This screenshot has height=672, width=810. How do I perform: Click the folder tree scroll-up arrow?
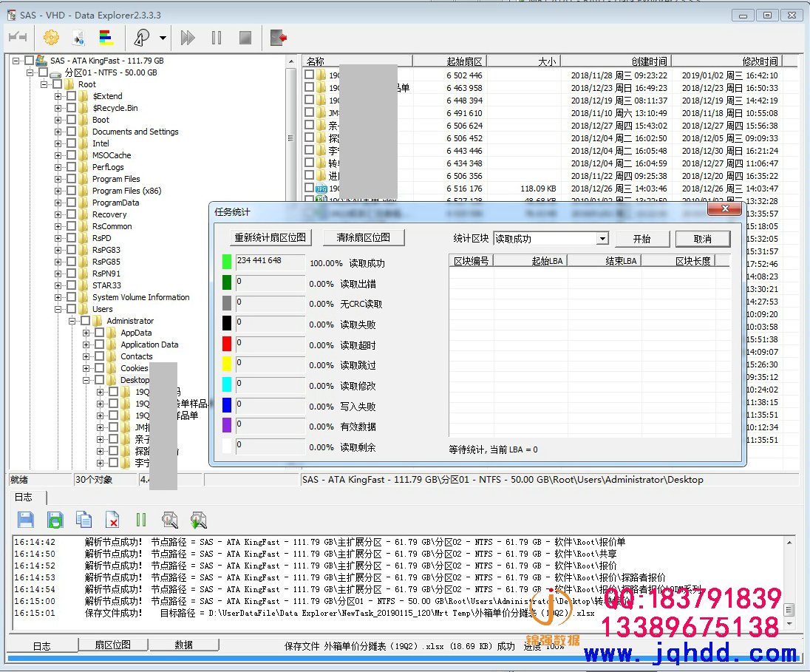click(x=291, y=61)
